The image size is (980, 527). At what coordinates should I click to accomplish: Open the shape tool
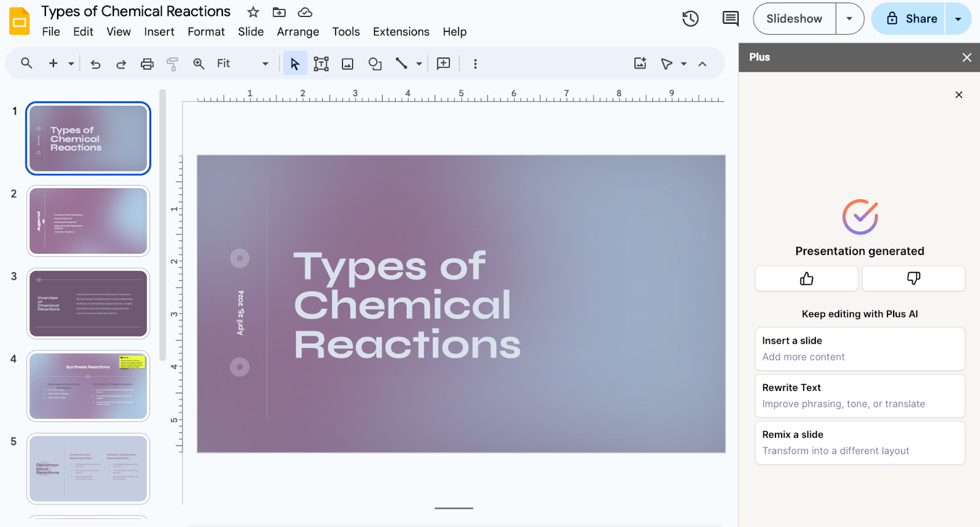[x=375, y=64]
